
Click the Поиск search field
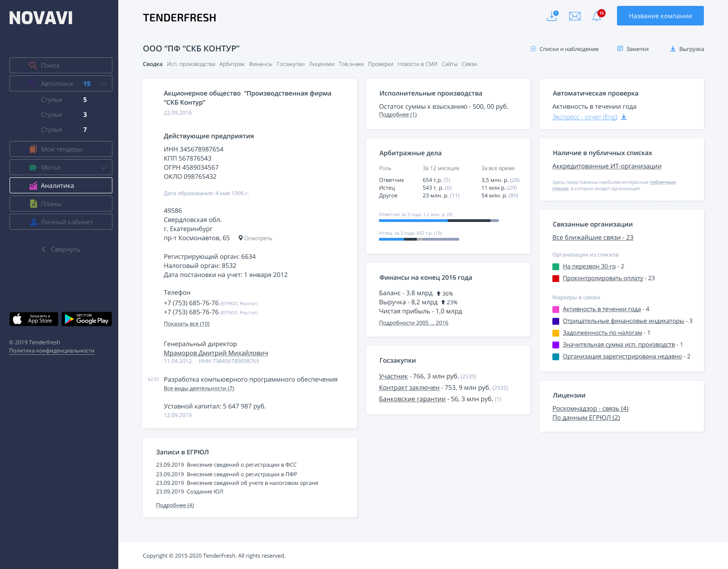pos(61,65)
